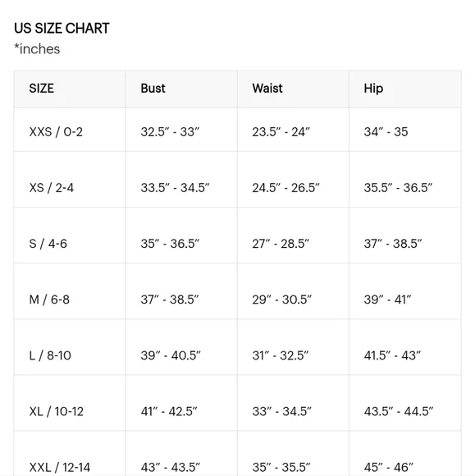Click the Bust column header
The height and width of the screenshot is (476, 475).
coord(153,89)
